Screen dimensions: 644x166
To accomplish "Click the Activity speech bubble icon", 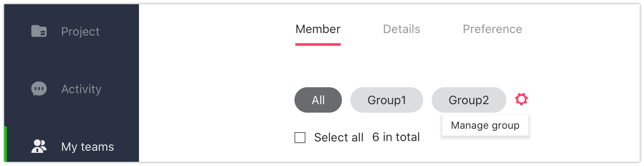I will (x=39, y=89).
